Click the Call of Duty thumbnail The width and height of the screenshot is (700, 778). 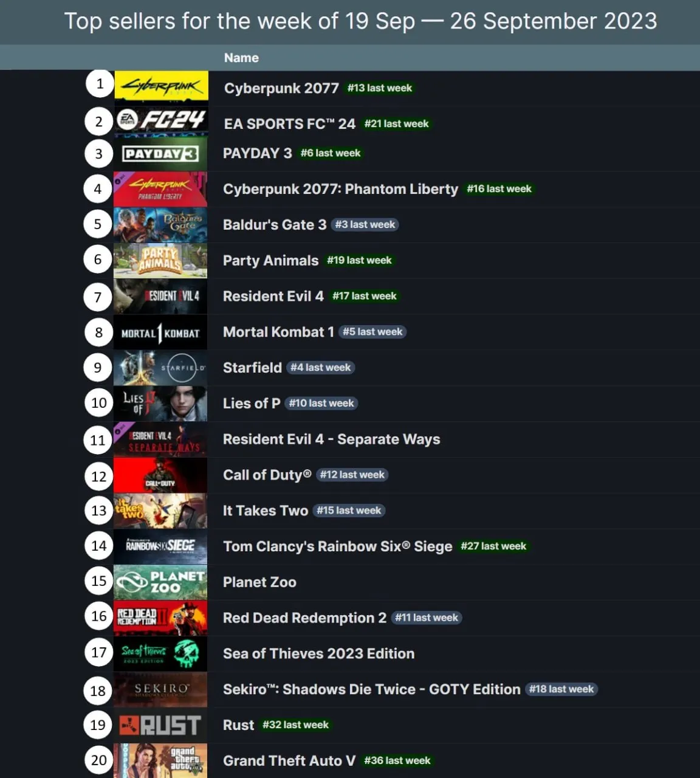(x=160, y=475)
